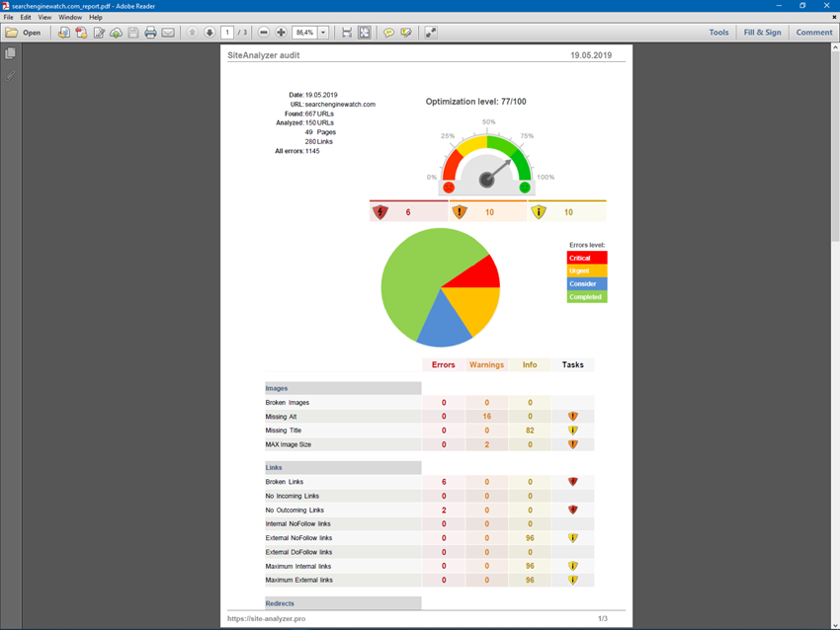The width and height of the screenshot is (840, 630).
Task: Click the scrollbar up arrow
Action: [835, 47]
